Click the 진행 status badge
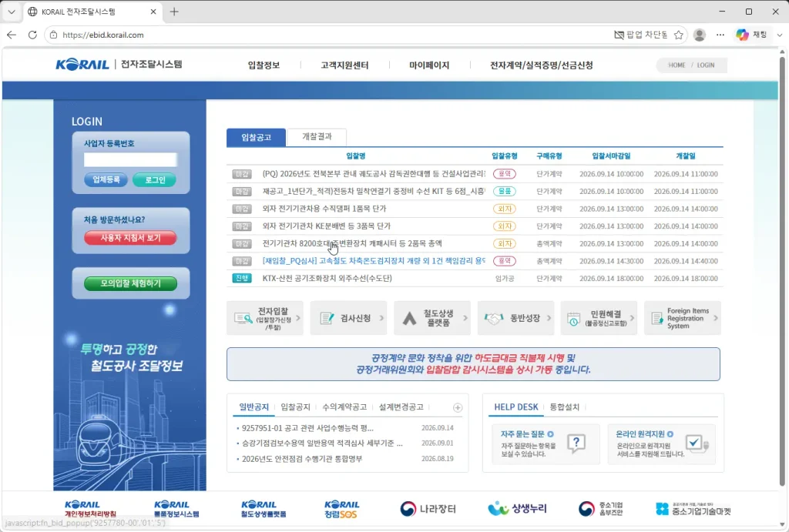This screenshot has width=789, height=532. pos(242,278)
